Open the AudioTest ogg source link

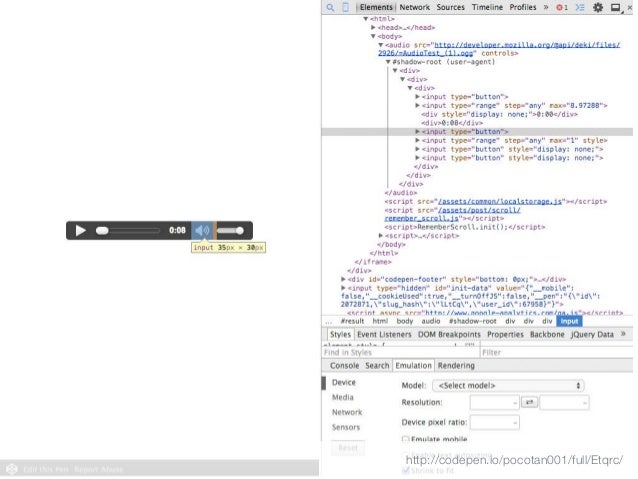click(x=499, y=49)
